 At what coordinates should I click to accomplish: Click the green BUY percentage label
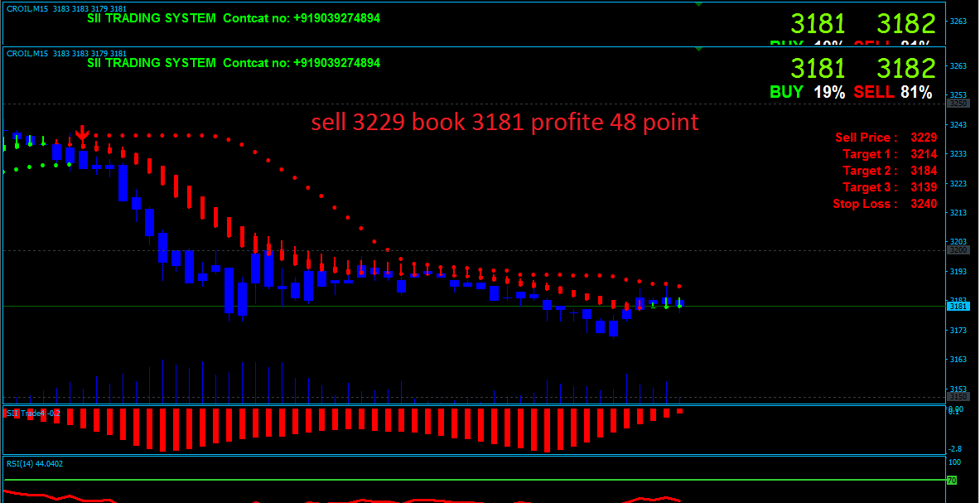click(786, 92)
